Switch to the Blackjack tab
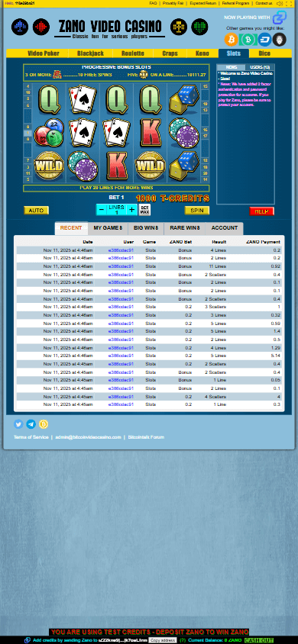 (x=90, y=53)
